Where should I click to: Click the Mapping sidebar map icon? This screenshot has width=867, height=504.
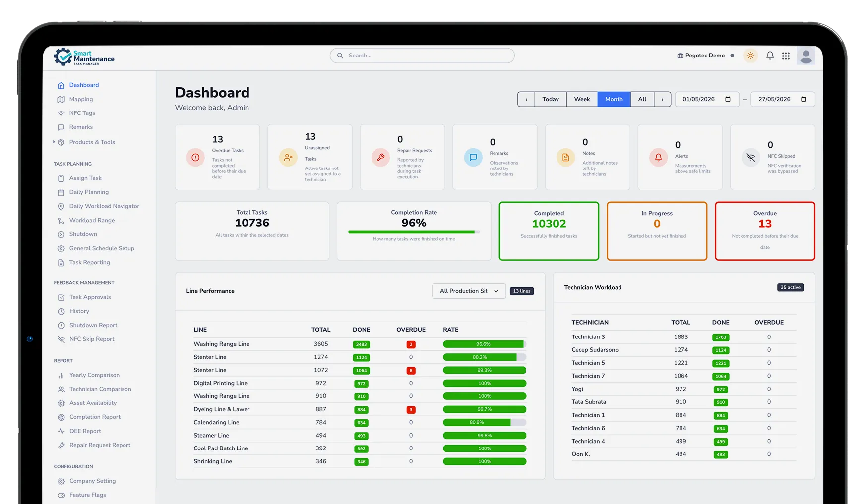coord(61,100)
